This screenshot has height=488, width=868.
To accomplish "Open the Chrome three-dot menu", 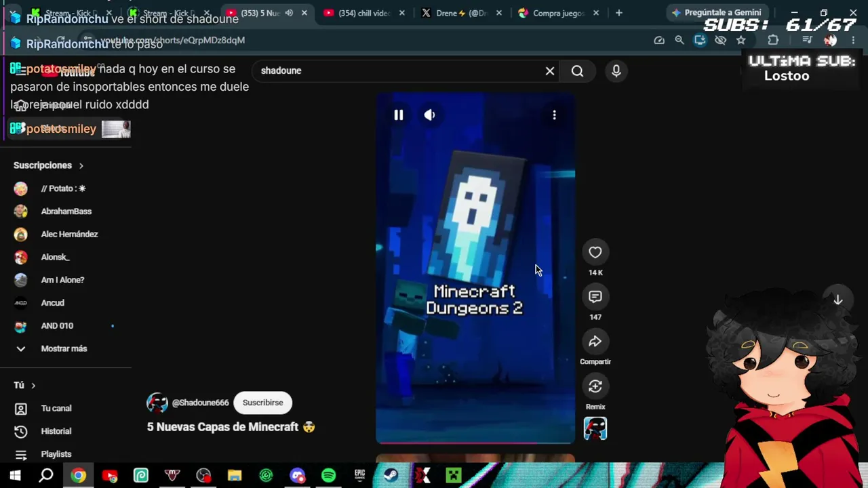I will (853, 40).
